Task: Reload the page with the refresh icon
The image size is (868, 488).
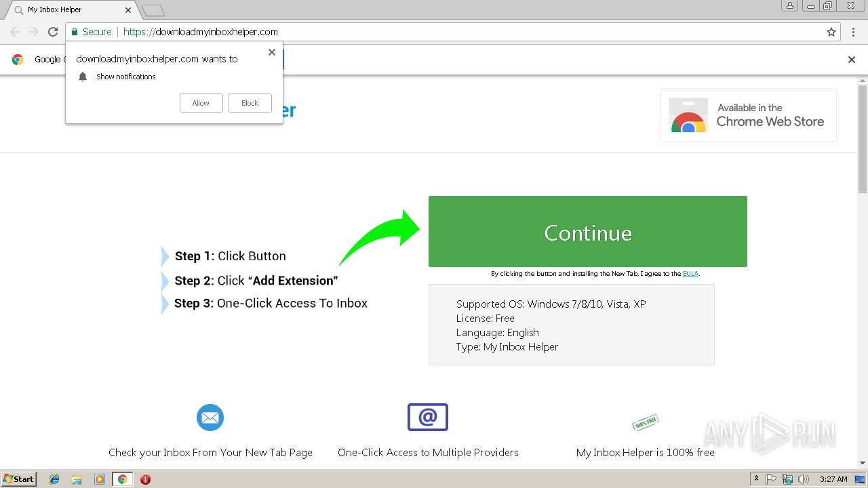Action: [x=53, y=32]
